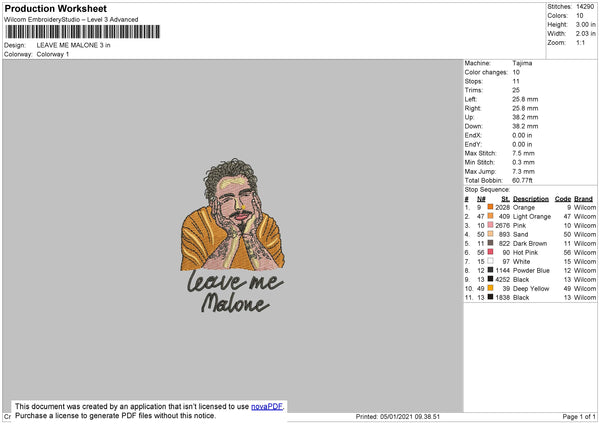Select the Stitches value '14290'
Viewport: 600px width, 424px height.
click(585, 7)
